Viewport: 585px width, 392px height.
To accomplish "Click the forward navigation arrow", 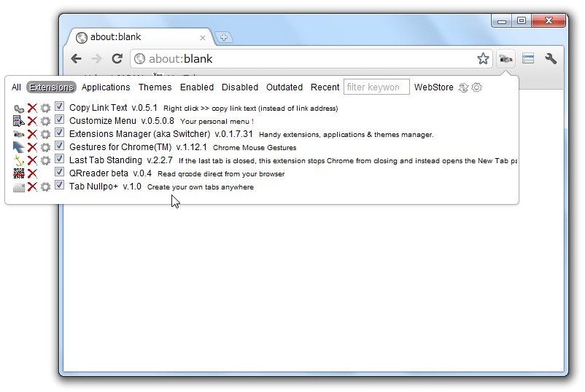I will click(96, 58).
